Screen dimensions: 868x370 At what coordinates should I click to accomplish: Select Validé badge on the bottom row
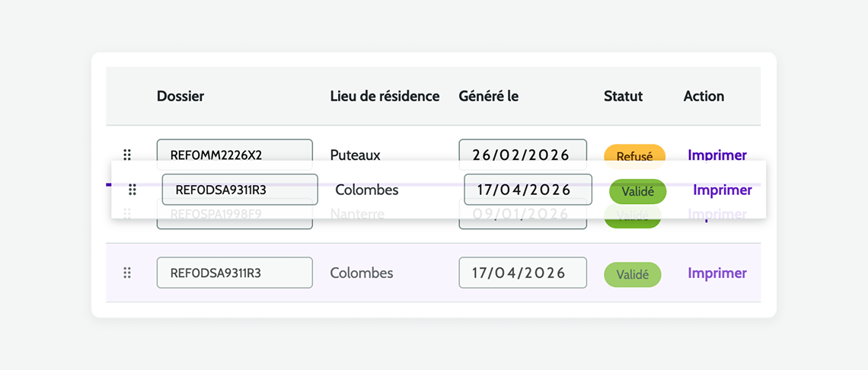click(633, 275)
